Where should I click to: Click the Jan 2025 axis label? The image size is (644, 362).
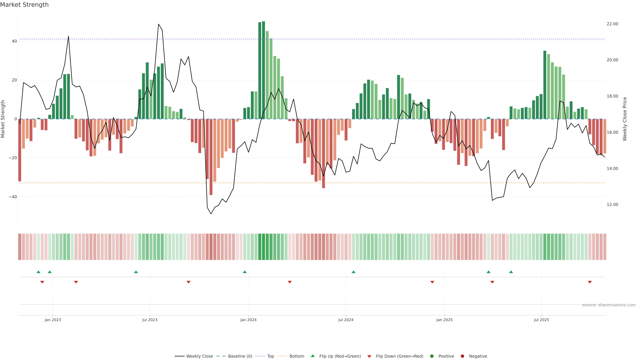coord(444,320)
